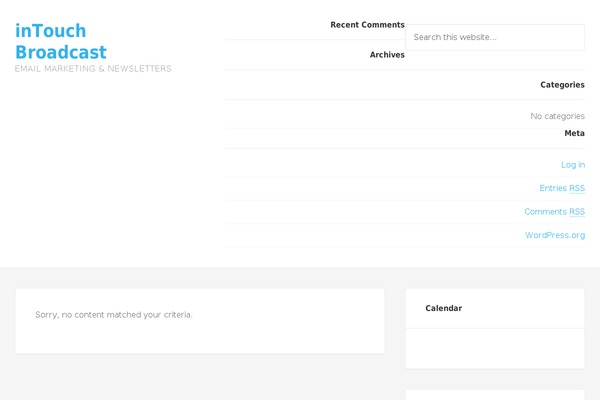Focus the Search this website field
This screenshot has width=600, height=400.
(494, 37)
